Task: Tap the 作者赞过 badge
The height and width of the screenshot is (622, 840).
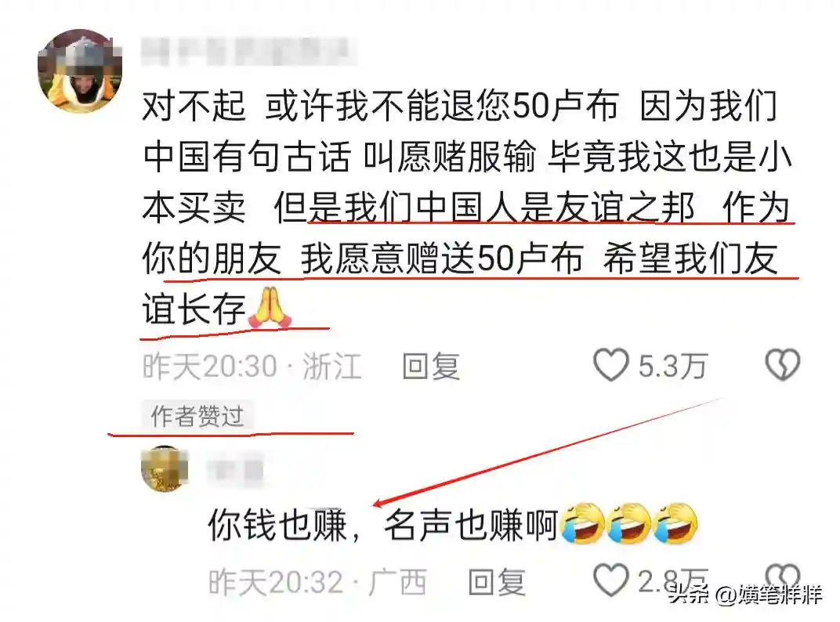Action: pos(197,416)
